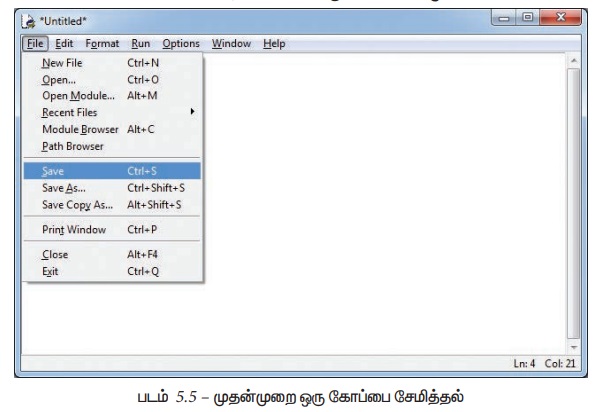Open the Edit menu
600x412 pixels.
[64, 44]
